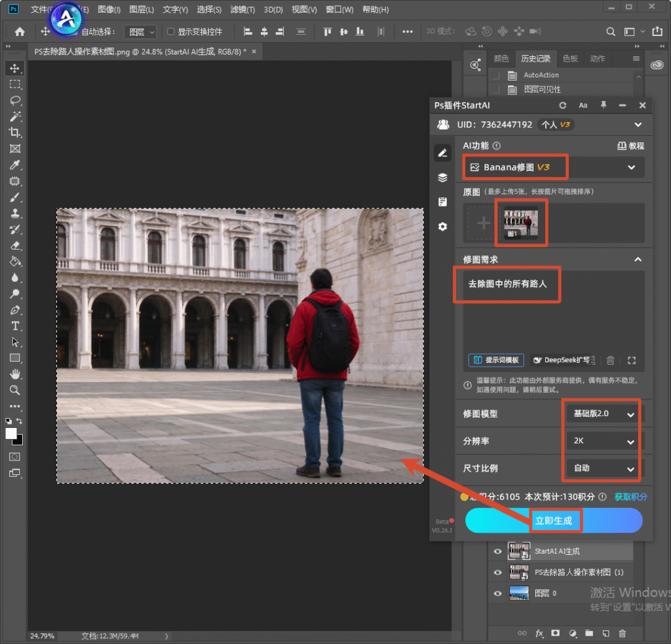Open the 图像(I) menu
Screen dimensions: 671x644
109,9
